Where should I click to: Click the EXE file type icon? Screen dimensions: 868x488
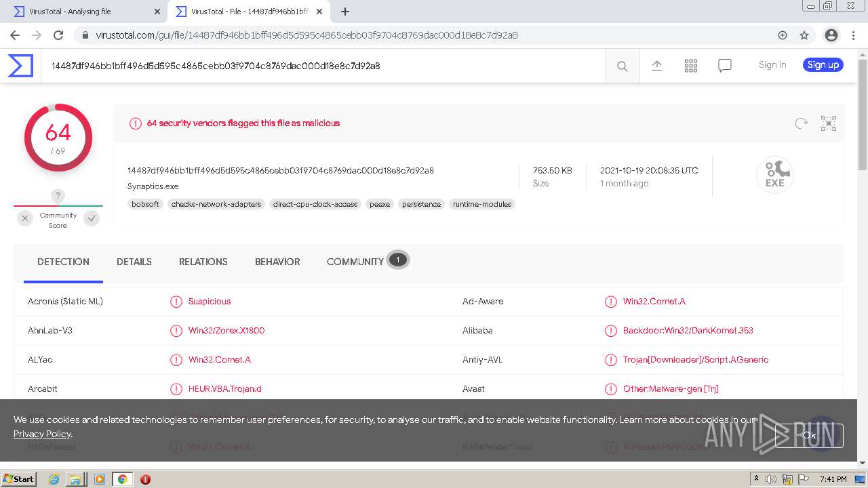[775, 175]
